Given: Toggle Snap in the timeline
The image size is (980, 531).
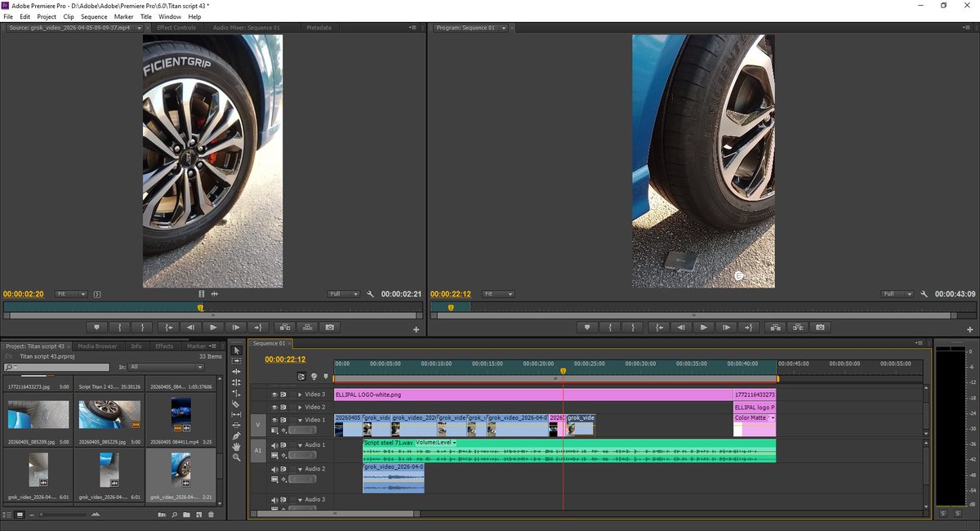Looking at the screenshot, I should (x=303, y=377).
